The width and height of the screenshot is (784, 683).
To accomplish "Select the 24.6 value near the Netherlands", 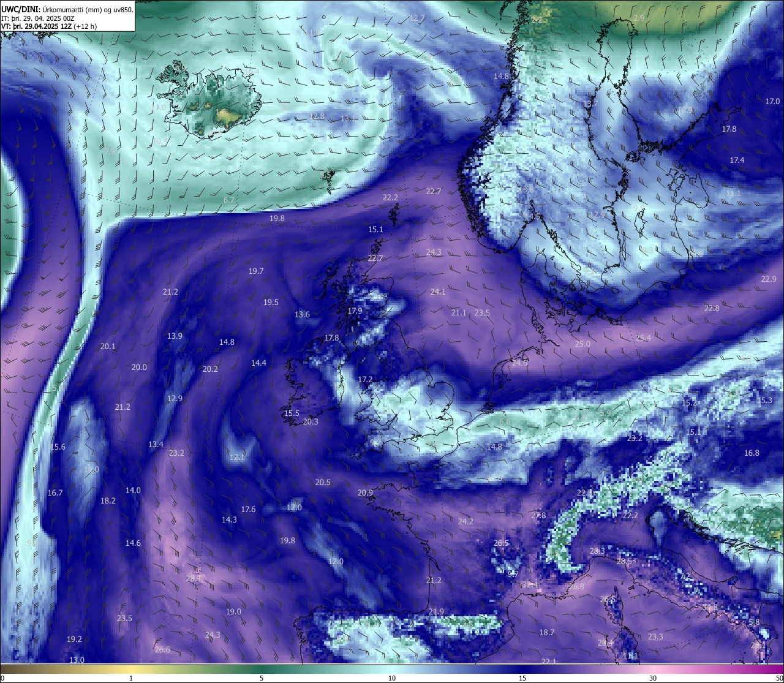I will [519, 363].
